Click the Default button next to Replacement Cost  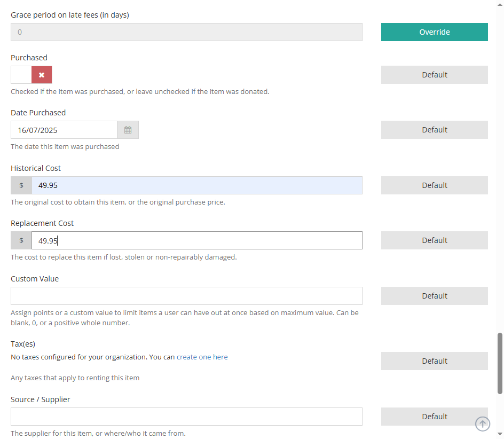pos(434,240)
